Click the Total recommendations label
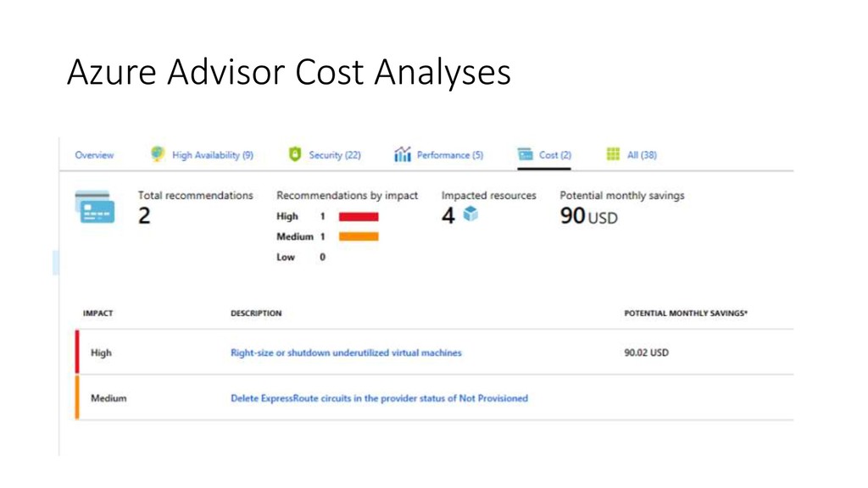 196,196
